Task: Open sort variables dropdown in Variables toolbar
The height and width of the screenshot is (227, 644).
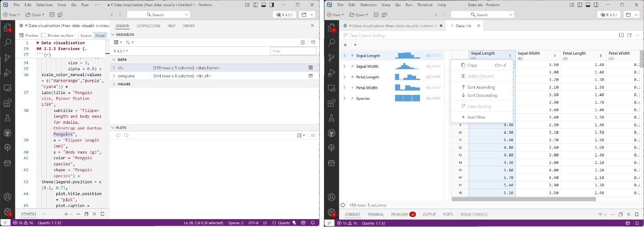Action: 130,42
